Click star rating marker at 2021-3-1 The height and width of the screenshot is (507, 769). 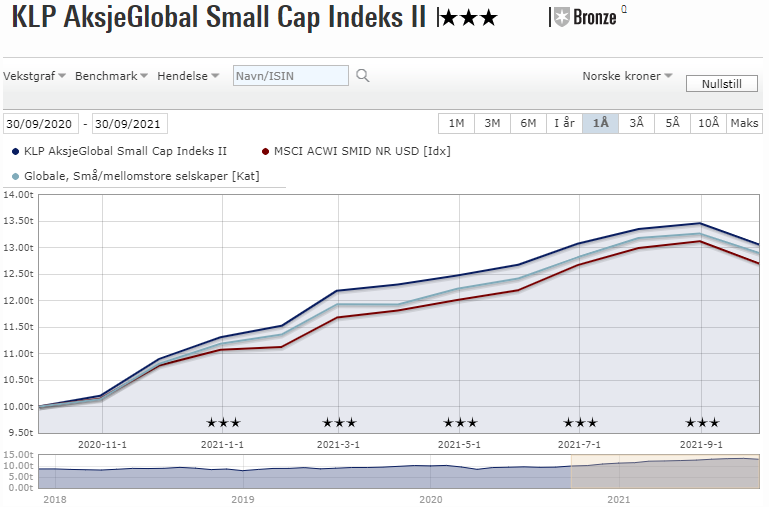click(339, 423)
